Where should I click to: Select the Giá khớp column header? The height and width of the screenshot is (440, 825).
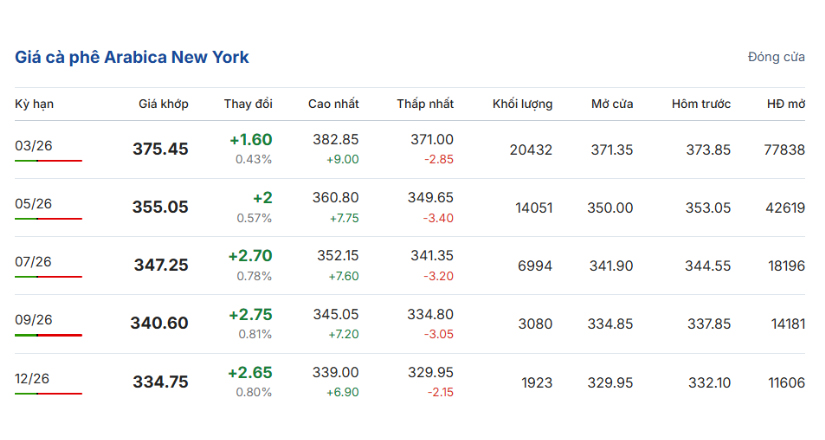click(163, 104)
